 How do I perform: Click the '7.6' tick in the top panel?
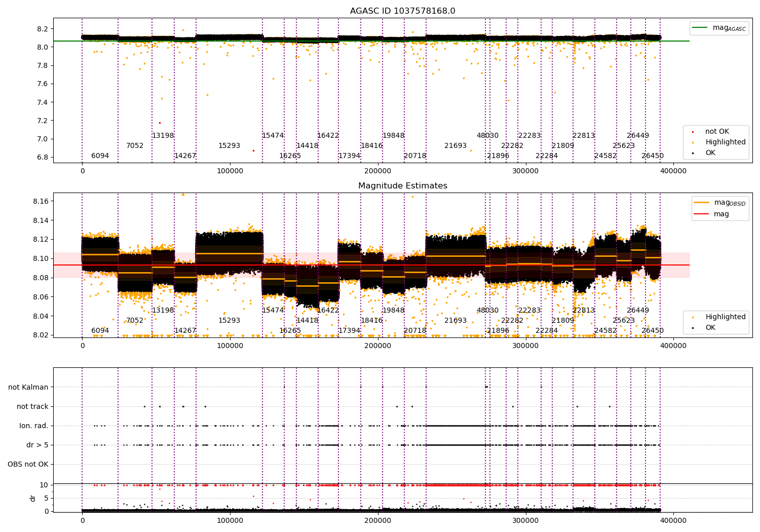click(43, 84)
